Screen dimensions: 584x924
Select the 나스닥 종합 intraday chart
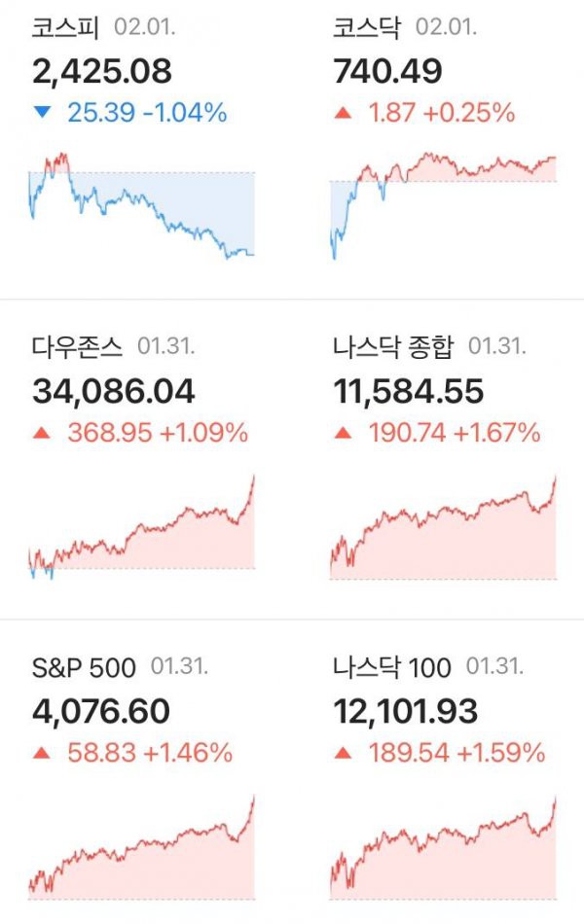(x=443, y=527)
